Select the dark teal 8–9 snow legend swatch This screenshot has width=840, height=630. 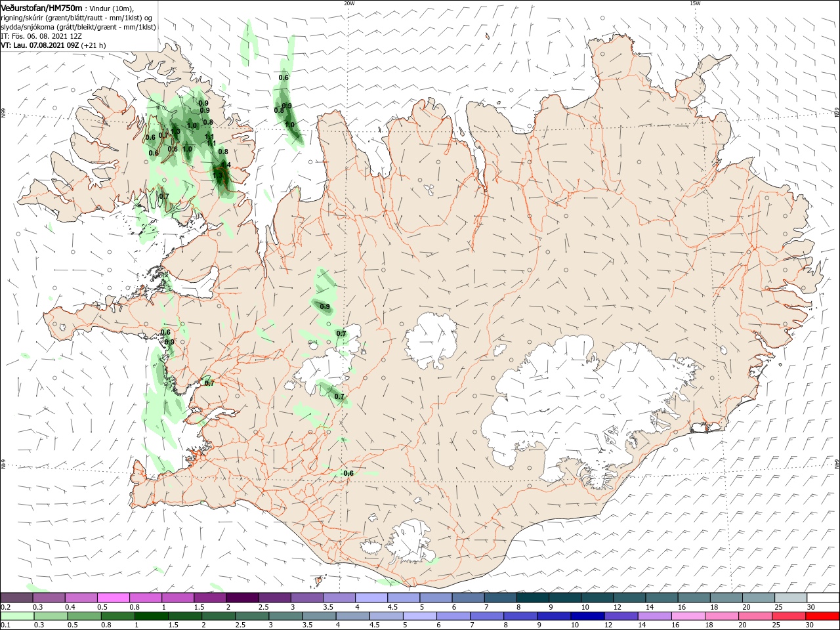[x=532, y=597]
